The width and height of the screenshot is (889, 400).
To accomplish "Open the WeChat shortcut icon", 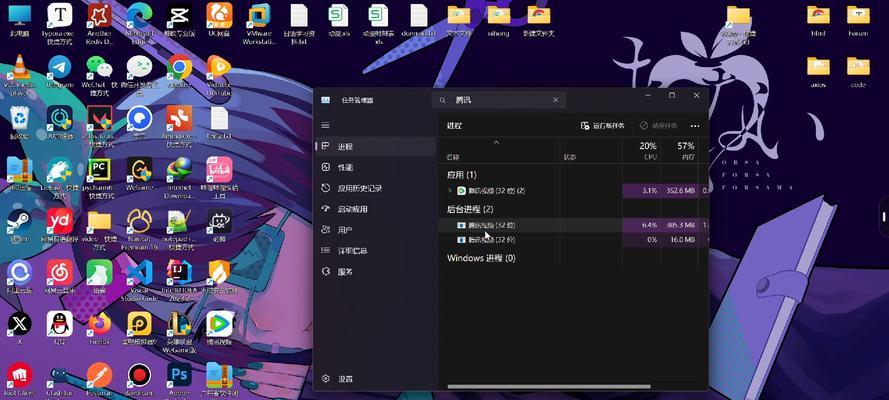I will 99,67.
